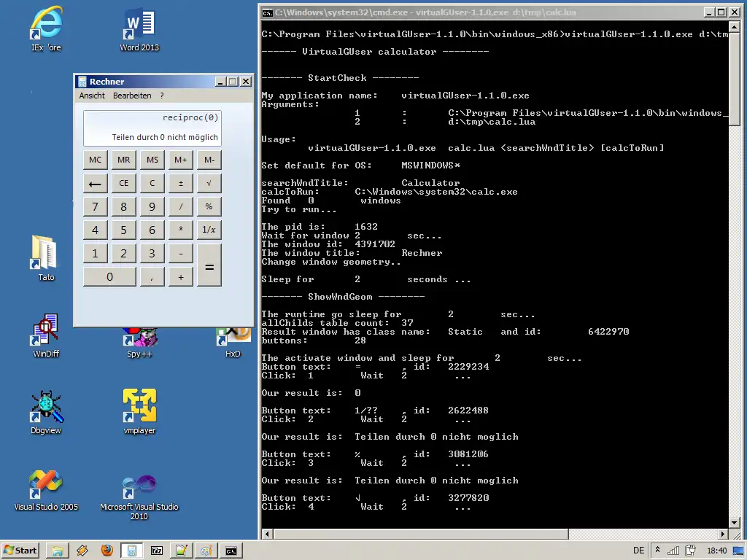Open the Visual Studio 2005 desktop icon
The height and width of the screenshot is (560, 747).
pos(46,489)
